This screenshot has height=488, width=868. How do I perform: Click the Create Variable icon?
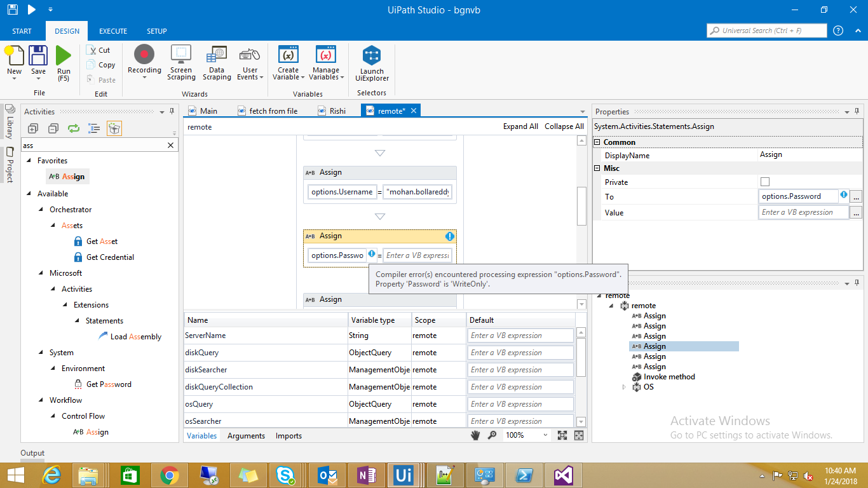(x=288, y=55)
